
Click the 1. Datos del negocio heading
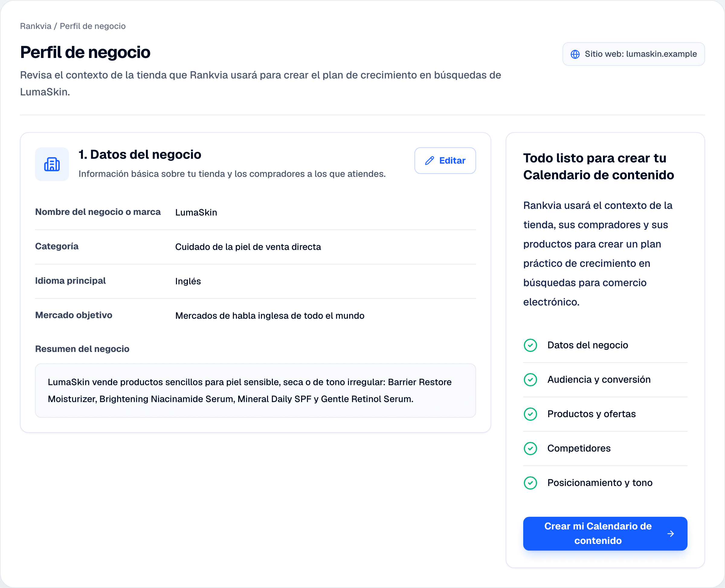tap(140, 155)
